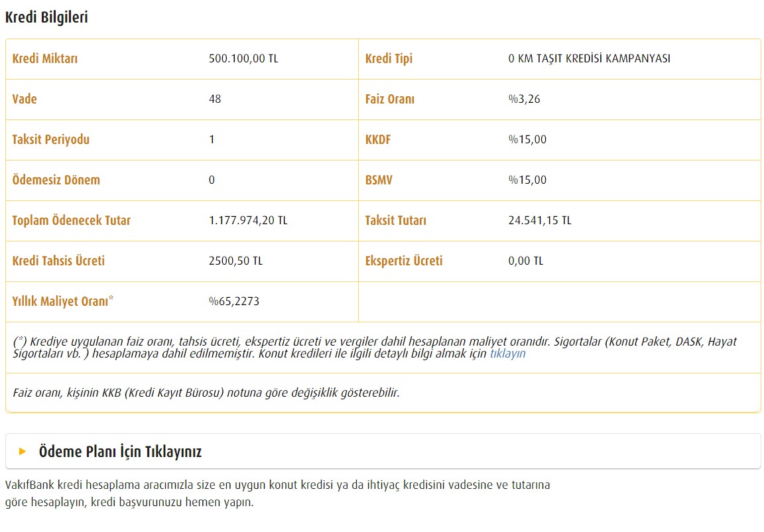Viewport: 764px width, 532px height.
Task: Select the 0 KM TAŞIT KREDİSİ KAMPANYASI text
Action: (589, 58)
